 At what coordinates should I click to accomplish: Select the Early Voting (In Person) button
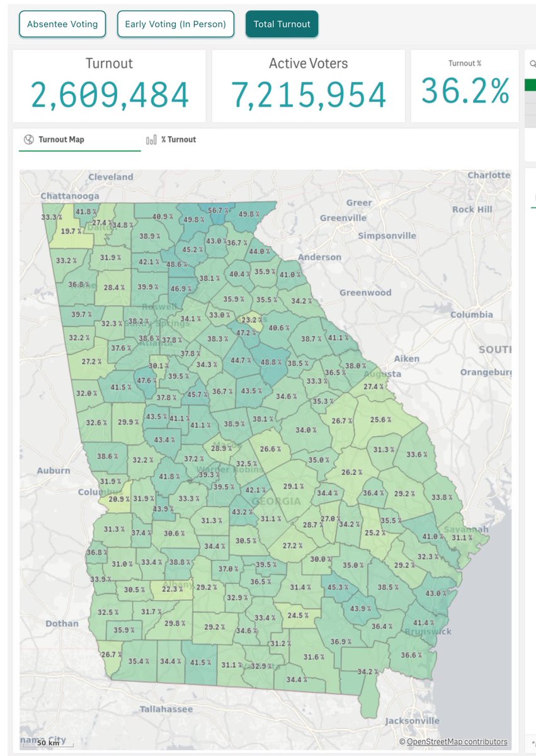[x=175, y=23]
